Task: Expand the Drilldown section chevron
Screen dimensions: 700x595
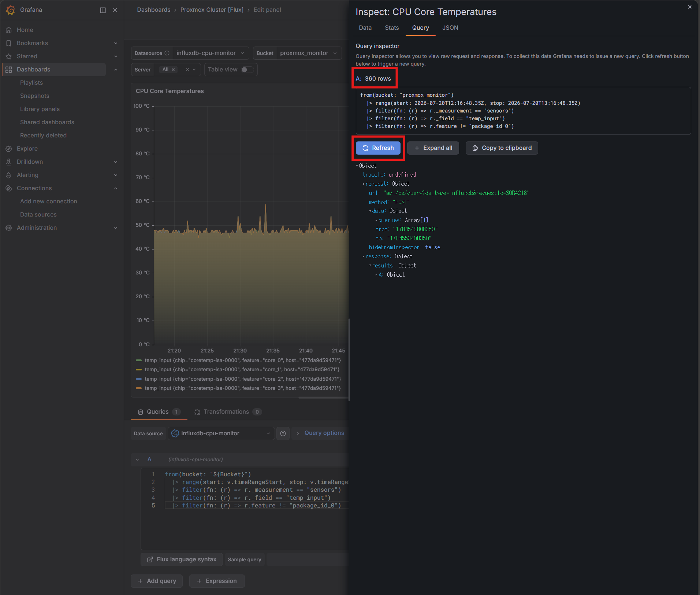Action: 116,162
